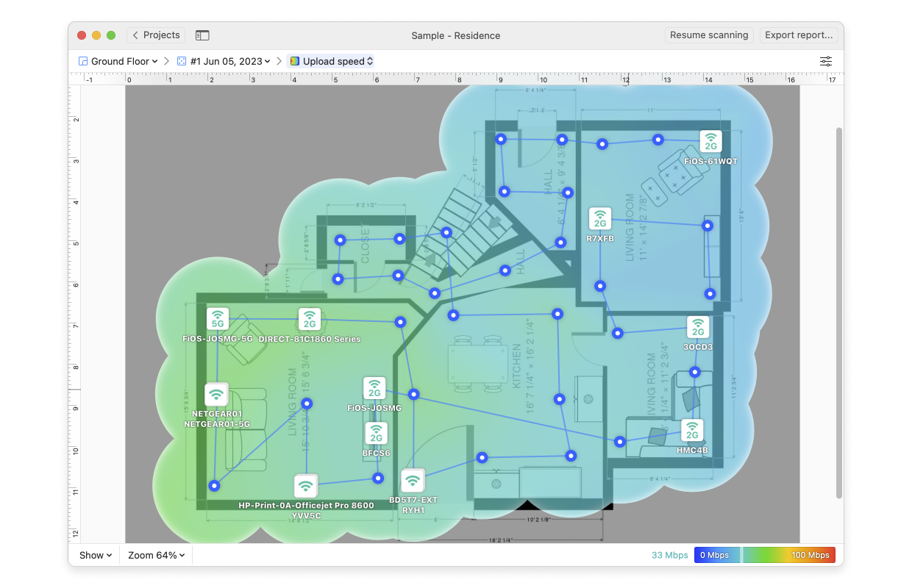
Task: Toggle the sidebar panel icon
Action: 202,35
